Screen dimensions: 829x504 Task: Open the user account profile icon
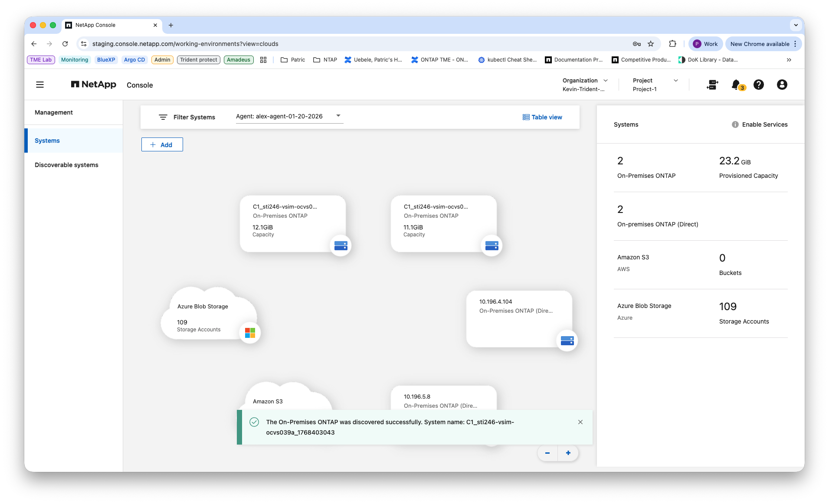[782, 85]
